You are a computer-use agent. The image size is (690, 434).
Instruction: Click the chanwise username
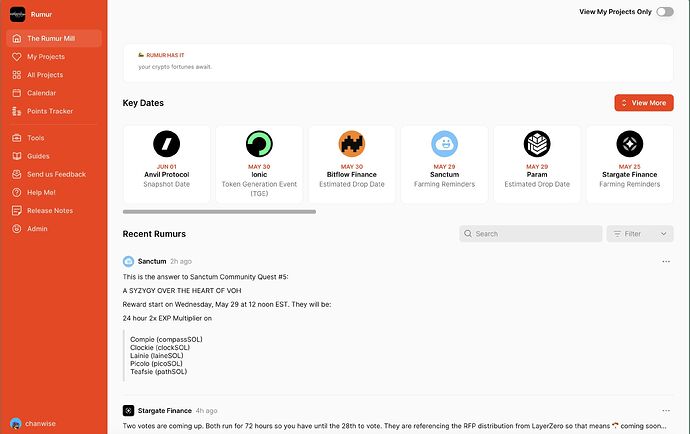pyautogui.click(x=40, y=423)
